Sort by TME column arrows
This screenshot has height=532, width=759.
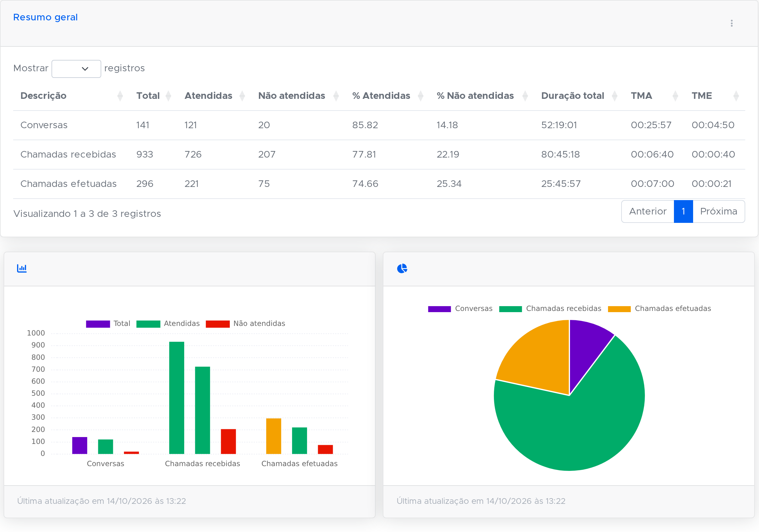(x=736, y=96)
